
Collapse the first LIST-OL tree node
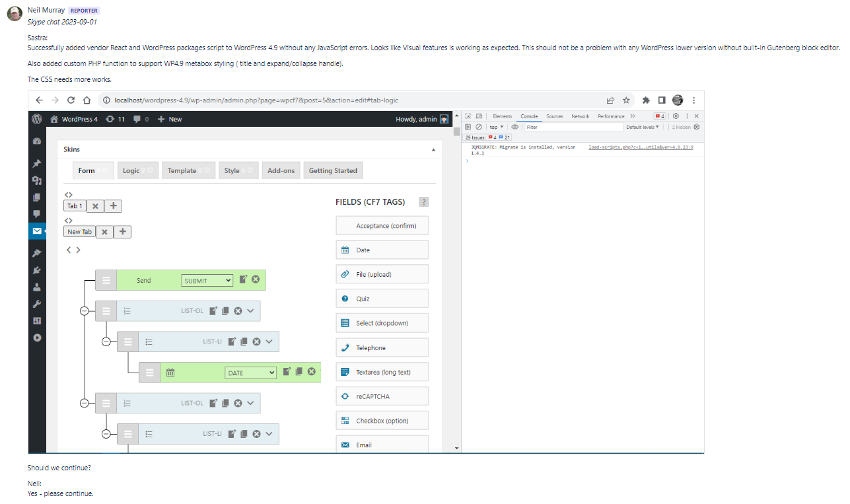pyautogui.click(x=85, y=311)
